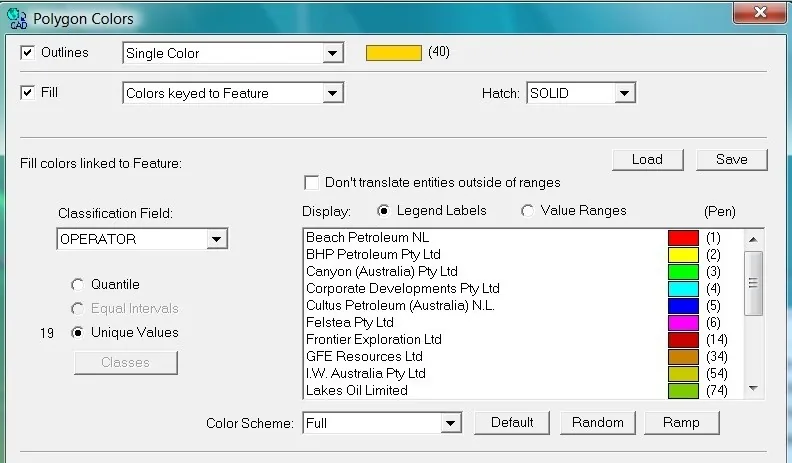Click the orange swatch for GFE Resources Ltd

click(683, 356)
